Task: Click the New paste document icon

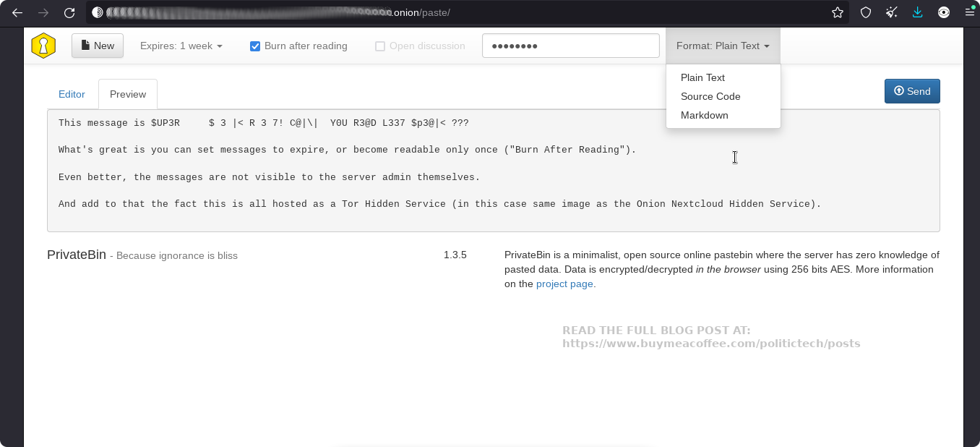Action: coord(85,45)
